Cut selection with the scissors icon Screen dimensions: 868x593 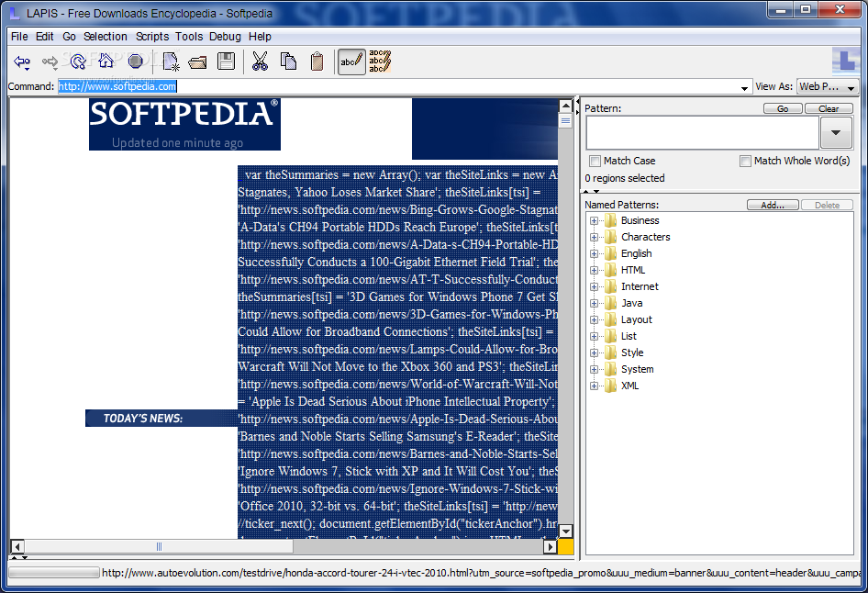click(260, 61)
